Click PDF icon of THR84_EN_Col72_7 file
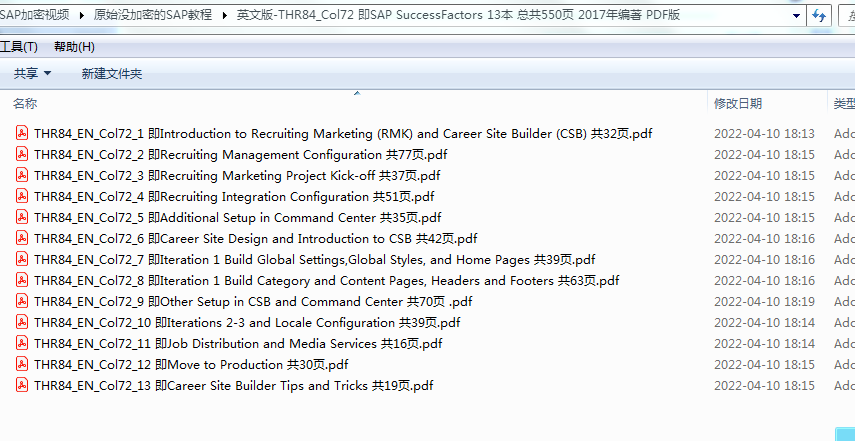The image size is (855, 441). [x=22, y=259]
